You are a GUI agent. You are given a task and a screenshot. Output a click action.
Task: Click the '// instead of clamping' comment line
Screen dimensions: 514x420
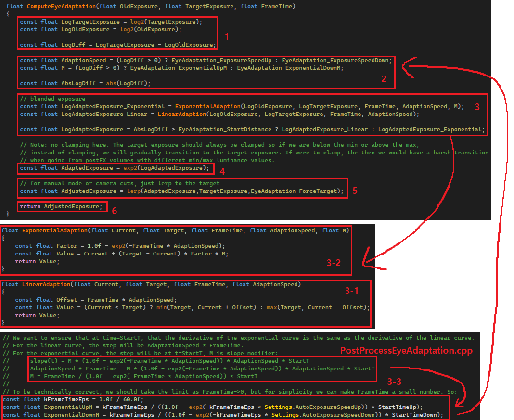pyautogui.click(x=254, y=153)
